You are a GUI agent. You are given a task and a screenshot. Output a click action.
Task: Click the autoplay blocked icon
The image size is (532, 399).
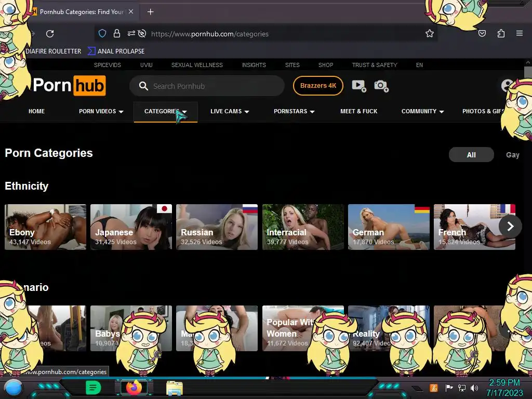coord(142,33)
